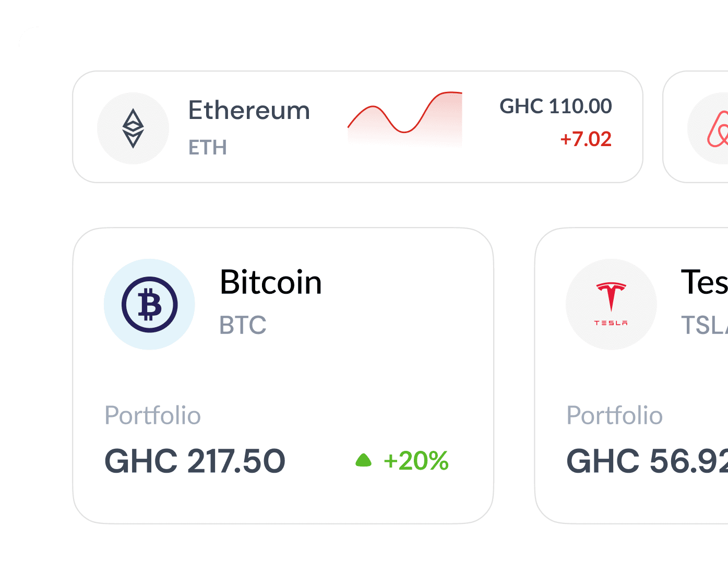This screenshot has height=562, width=728.
Task: Click the TSLA ticker label
Action: click(x=705, y=325)
